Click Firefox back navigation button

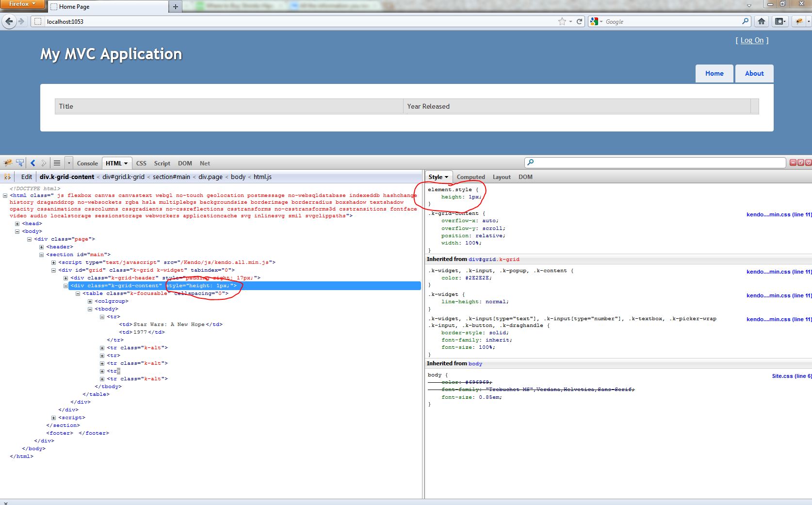[9, 21]
